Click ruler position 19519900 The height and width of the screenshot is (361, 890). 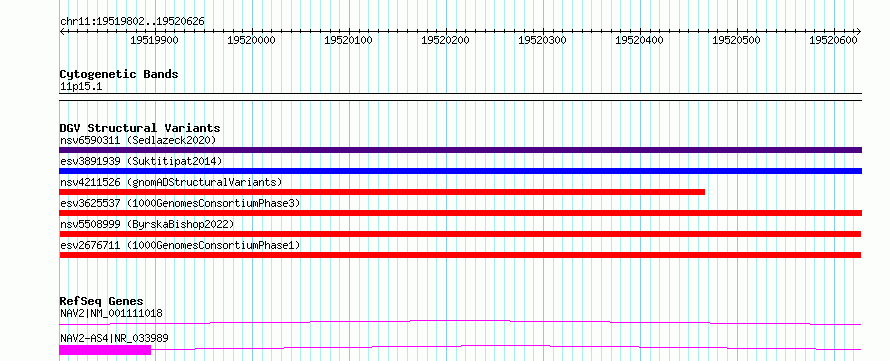[154, 40]
